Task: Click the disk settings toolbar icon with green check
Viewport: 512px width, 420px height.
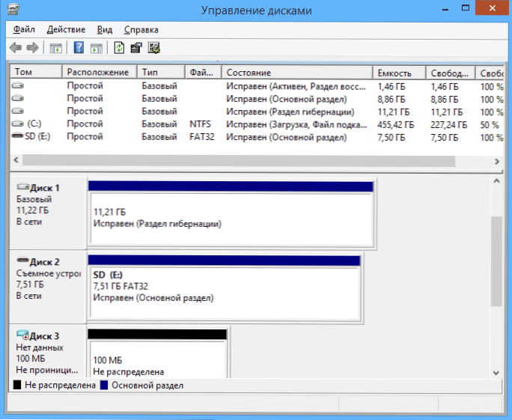Action: (153, 48)
